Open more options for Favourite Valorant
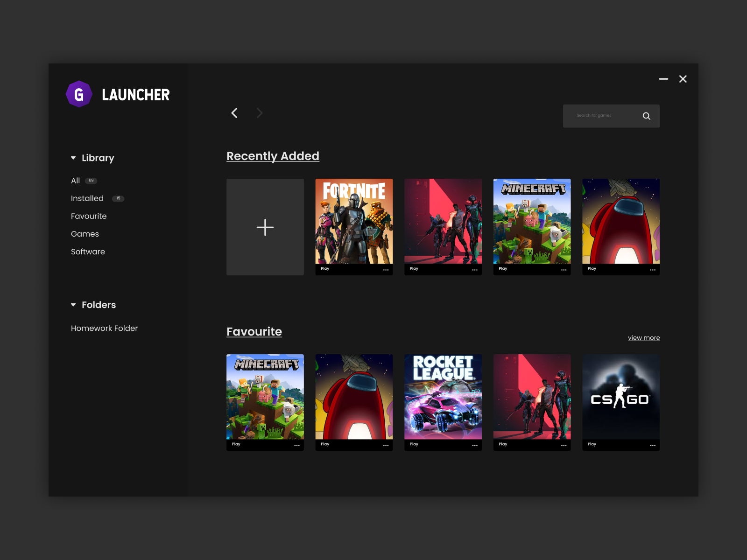Image resolution: width=747 pixels, height=560 pixels. click(564, 445)
